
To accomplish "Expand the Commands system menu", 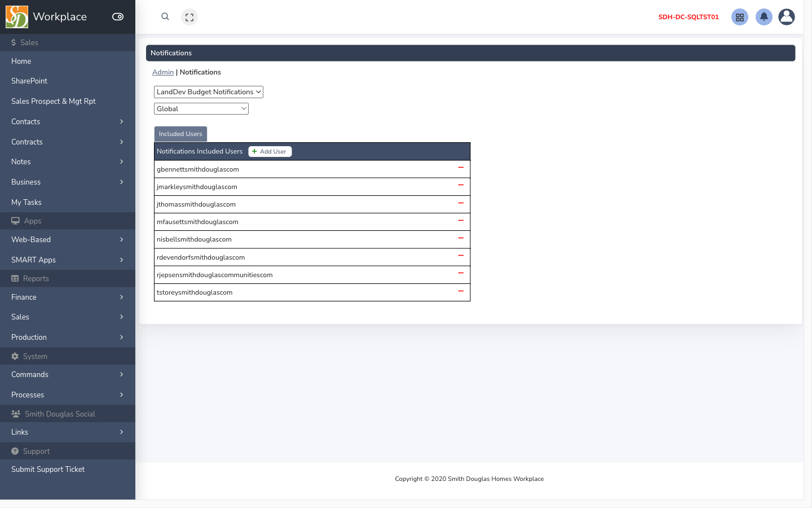I will pos(68,375).
